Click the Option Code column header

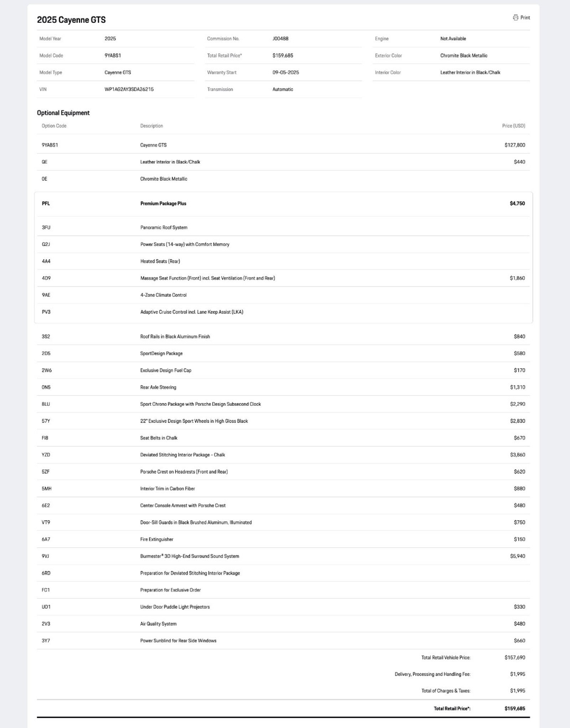(x=54, y=126)
